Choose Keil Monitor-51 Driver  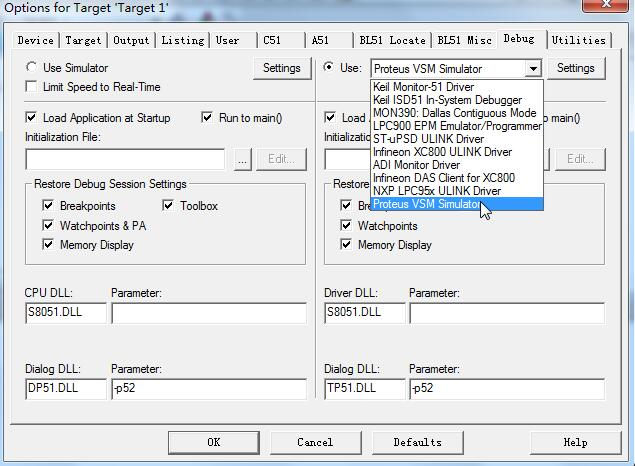pyautogui.click(x=457, y=87)
